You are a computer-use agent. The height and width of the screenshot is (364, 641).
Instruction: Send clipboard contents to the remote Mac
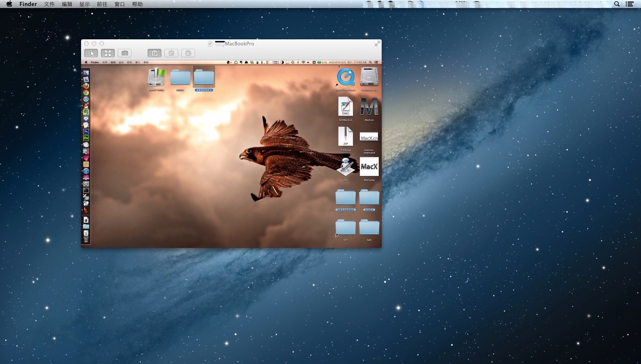click(188, 53)
